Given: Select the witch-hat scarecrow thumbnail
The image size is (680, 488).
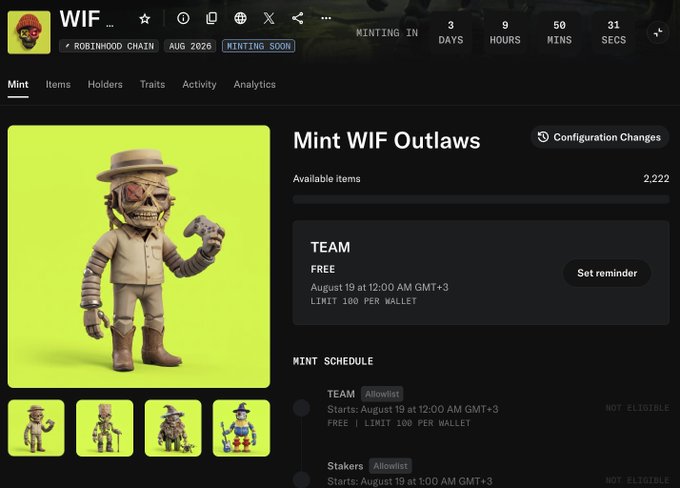Looking at the screenshot, I should pyautogui.click(x=173, y=428).
